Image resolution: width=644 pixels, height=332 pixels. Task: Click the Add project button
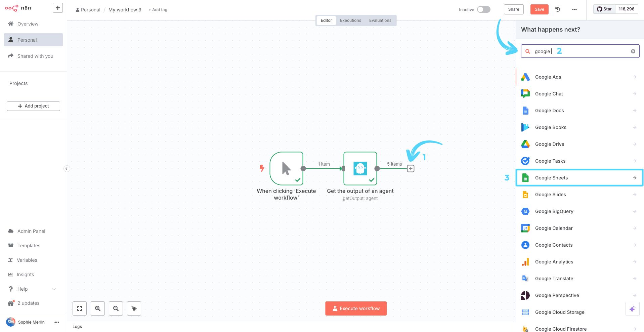click(x=33, y=106)
